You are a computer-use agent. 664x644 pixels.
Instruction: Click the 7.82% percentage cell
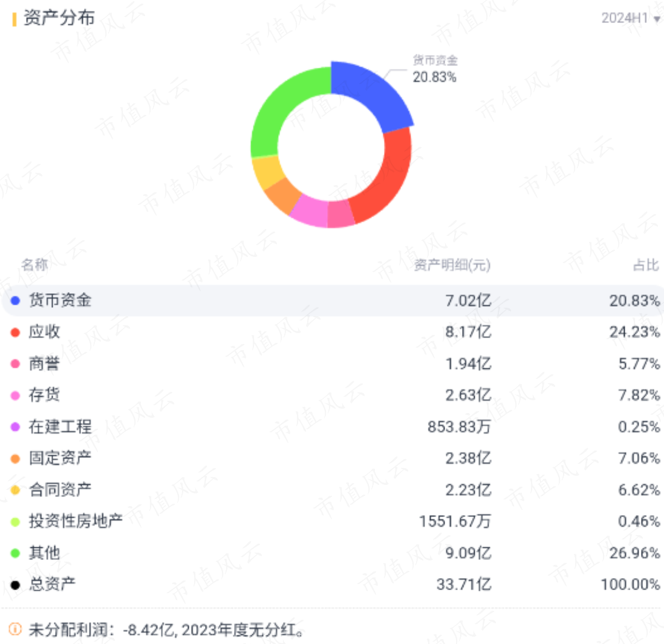(x=639, y=395)
